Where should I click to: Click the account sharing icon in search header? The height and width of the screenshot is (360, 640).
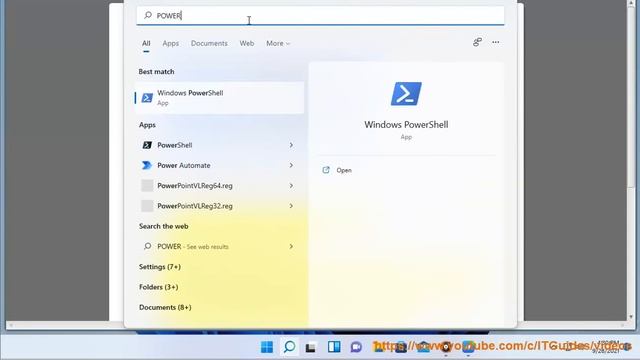477,42
